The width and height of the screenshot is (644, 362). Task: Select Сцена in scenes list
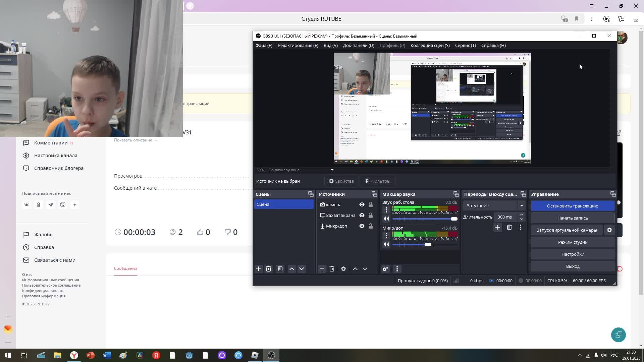(284, 204)
